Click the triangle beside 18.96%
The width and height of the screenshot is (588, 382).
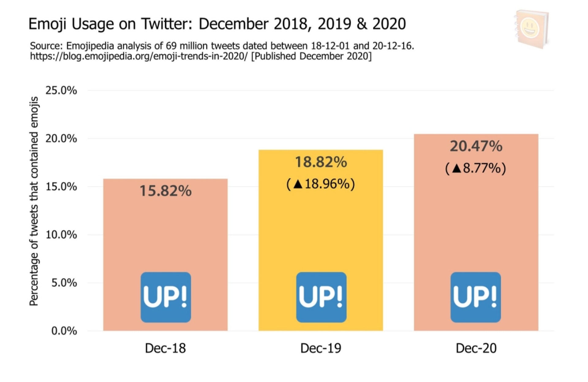pos(298,184)
